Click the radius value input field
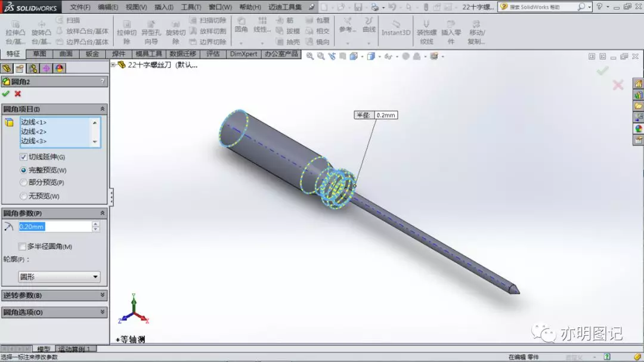 click(x=55, y=227)
